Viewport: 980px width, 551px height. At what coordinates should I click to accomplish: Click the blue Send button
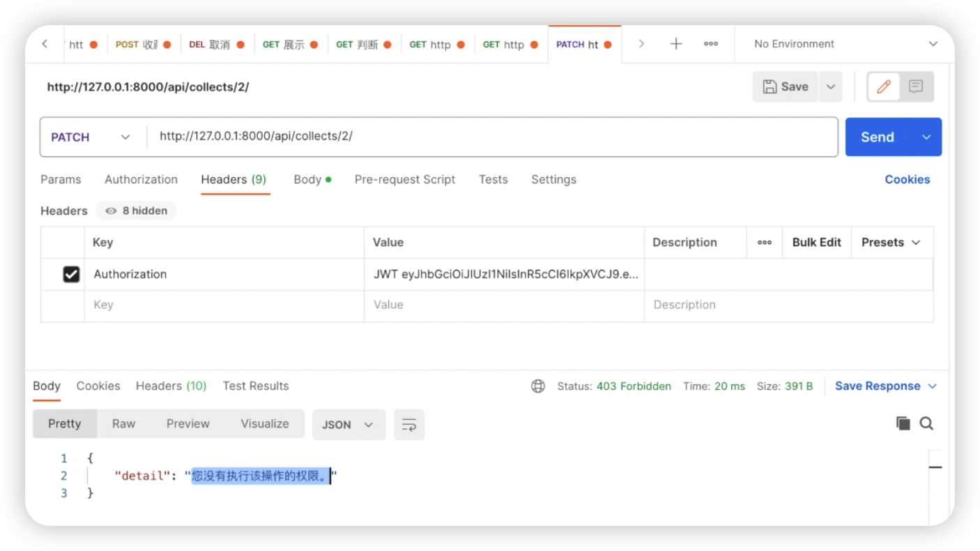878,137
